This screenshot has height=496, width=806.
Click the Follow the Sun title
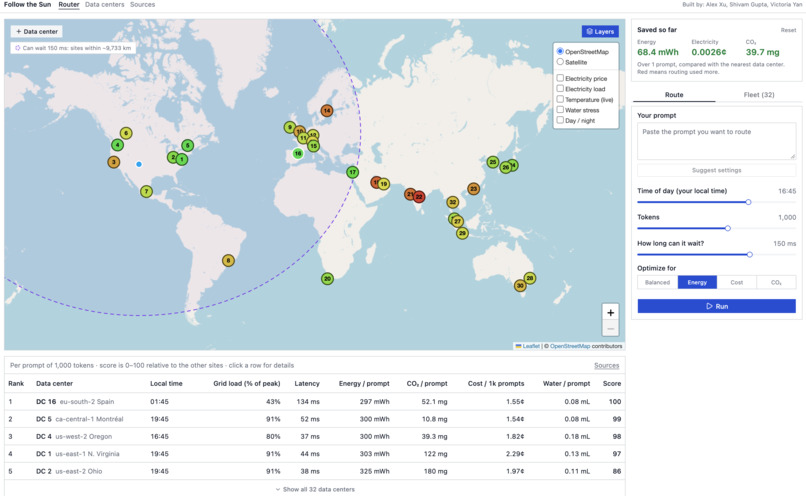[x=28, y=5]
